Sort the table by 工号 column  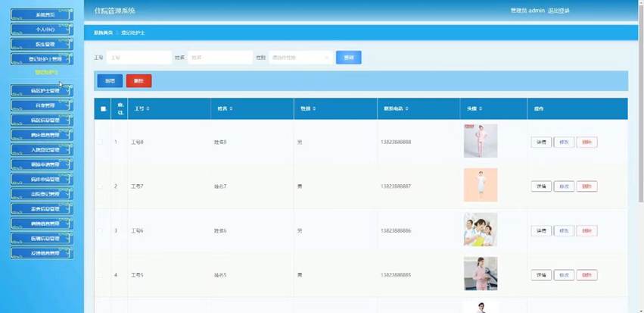(x=148, y=108)
